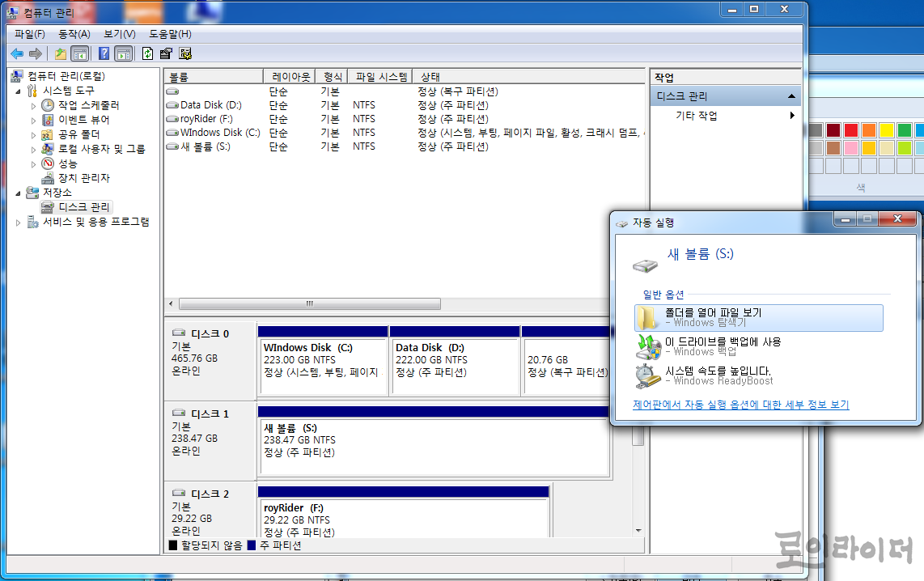Click the 디스크 2 disk label

click(210, 494)
